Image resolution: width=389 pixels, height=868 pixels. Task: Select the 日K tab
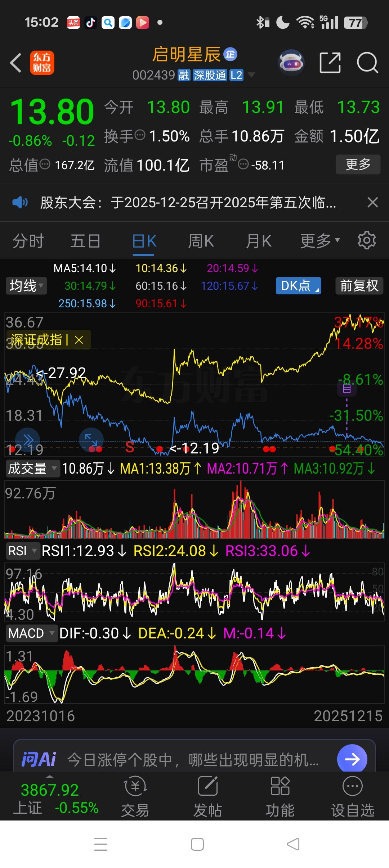click(x=144, y=241)
